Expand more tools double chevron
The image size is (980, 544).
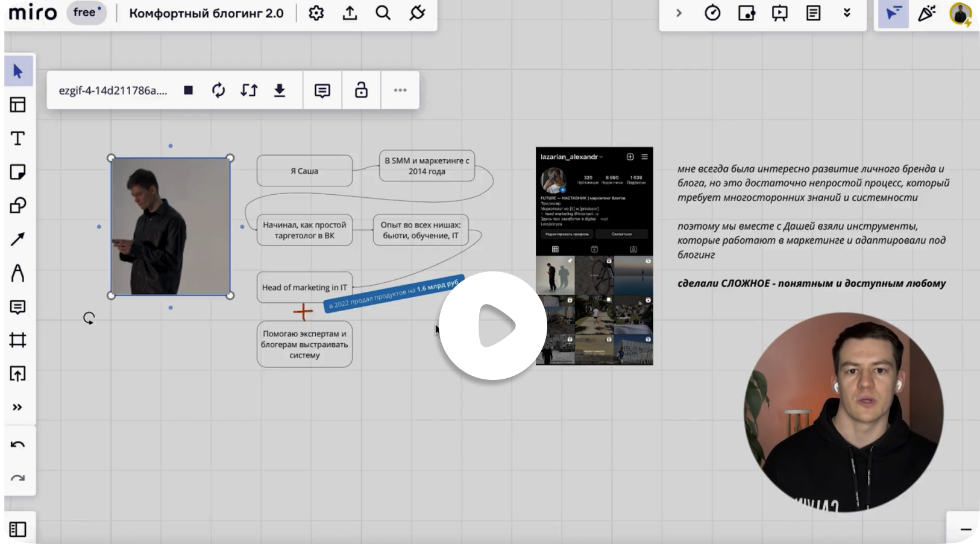17,408
